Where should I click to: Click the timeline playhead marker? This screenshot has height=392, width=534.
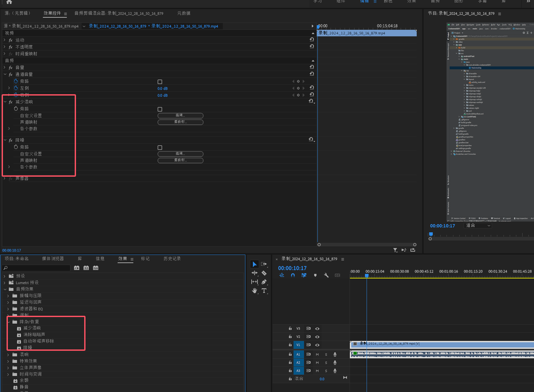coord(367,276)
